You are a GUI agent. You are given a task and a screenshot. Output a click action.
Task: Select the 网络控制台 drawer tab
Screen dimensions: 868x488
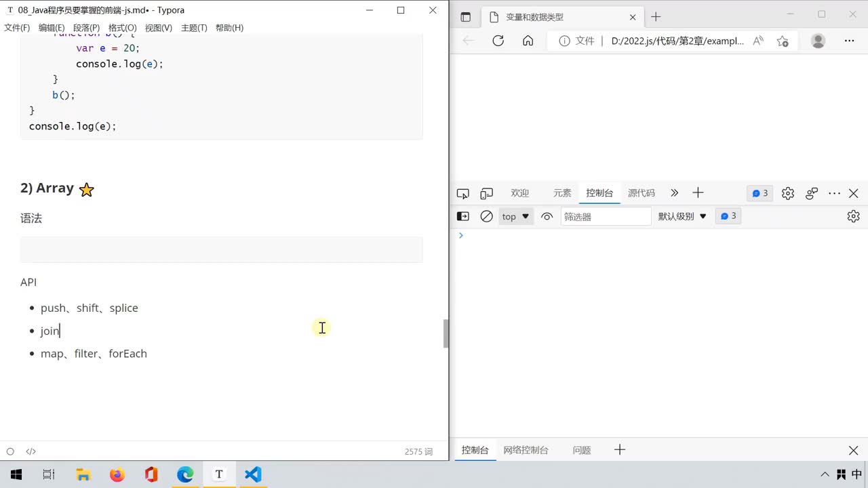click(x=526, y=450)
